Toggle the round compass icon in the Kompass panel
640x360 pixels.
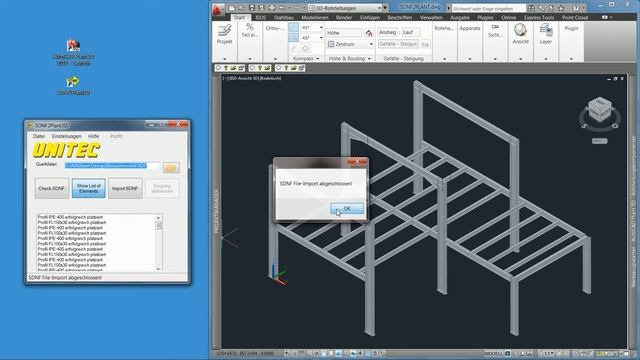(305, 48)
